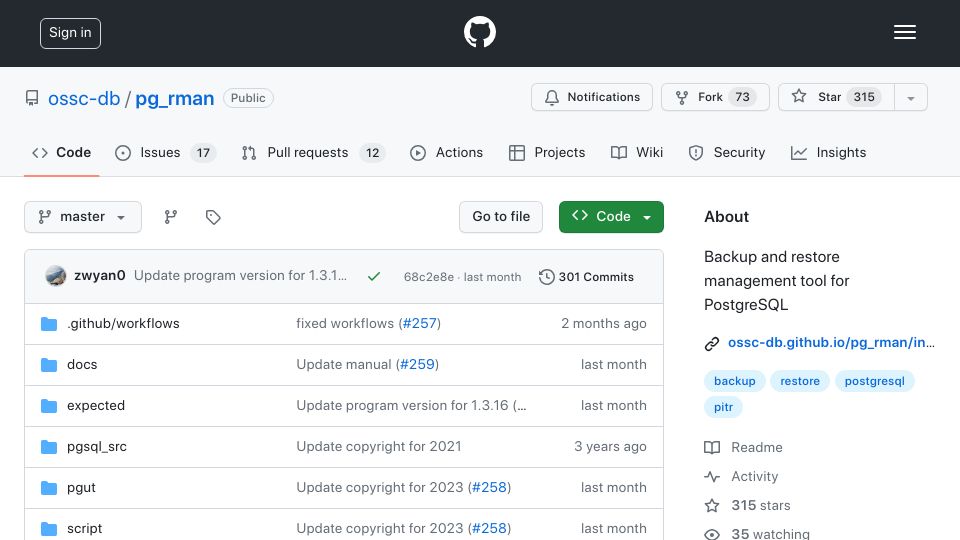Open the master branch selector dropdown
The width and height of the screenshot is (960, 540).
point(83,217)
